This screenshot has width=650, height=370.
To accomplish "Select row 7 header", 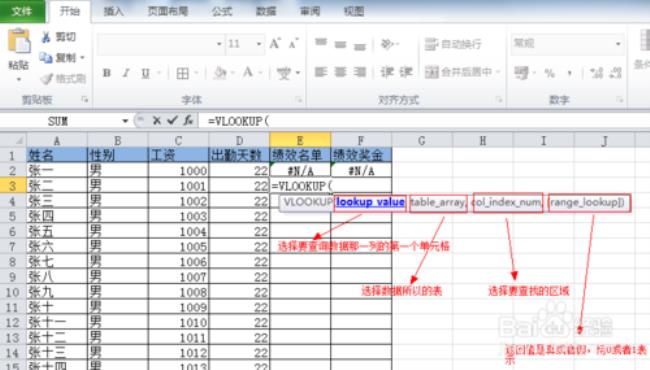I will point(12,247).
